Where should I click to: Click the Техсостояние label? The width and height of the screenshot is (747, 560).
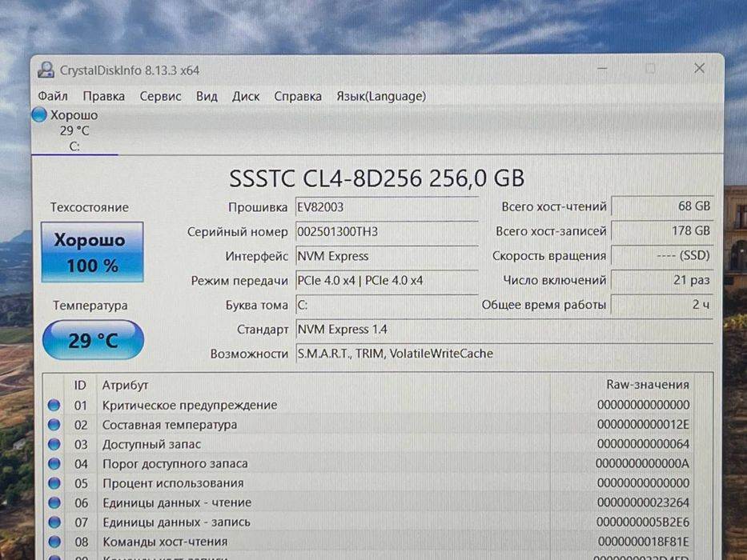pos(90,207)
